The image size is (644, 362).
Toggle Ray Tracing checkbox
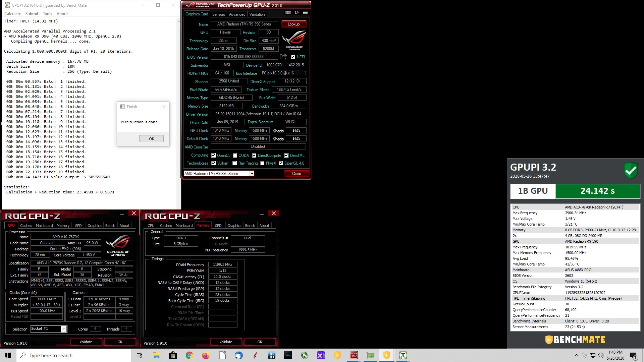(235, 163)
